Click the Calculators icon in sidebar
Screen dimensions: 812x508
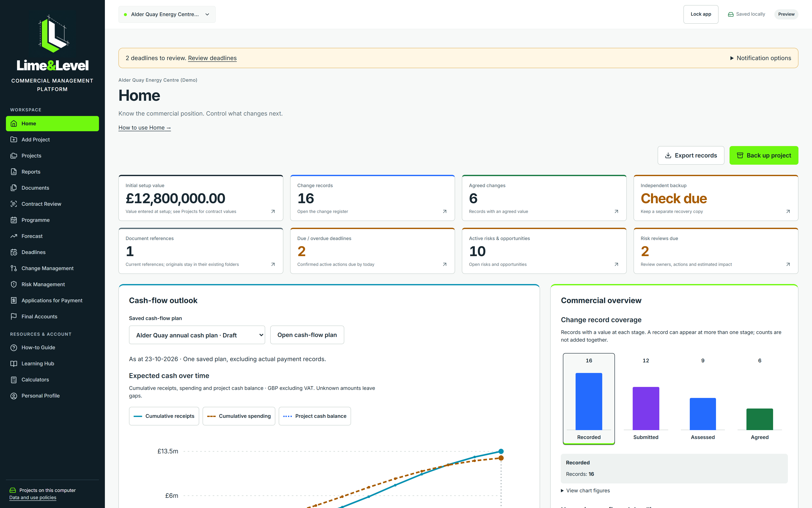tap(14, 380)
